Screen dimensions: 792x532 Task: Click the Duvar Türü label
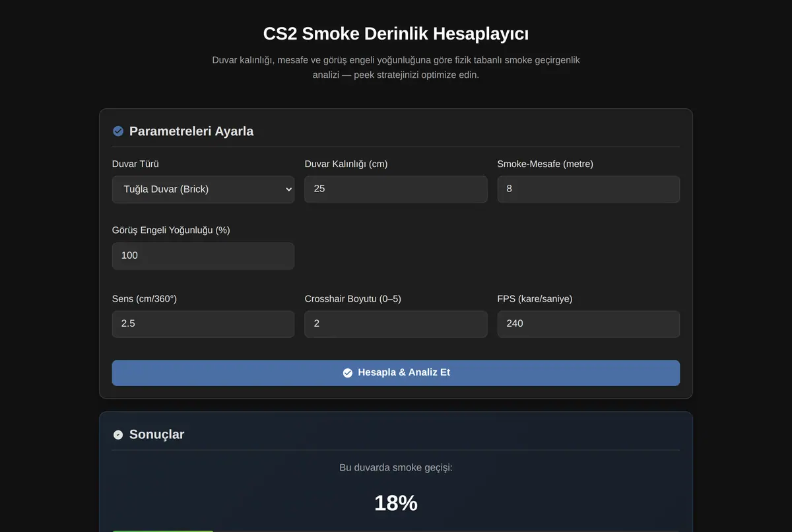[x=135, y=164]
